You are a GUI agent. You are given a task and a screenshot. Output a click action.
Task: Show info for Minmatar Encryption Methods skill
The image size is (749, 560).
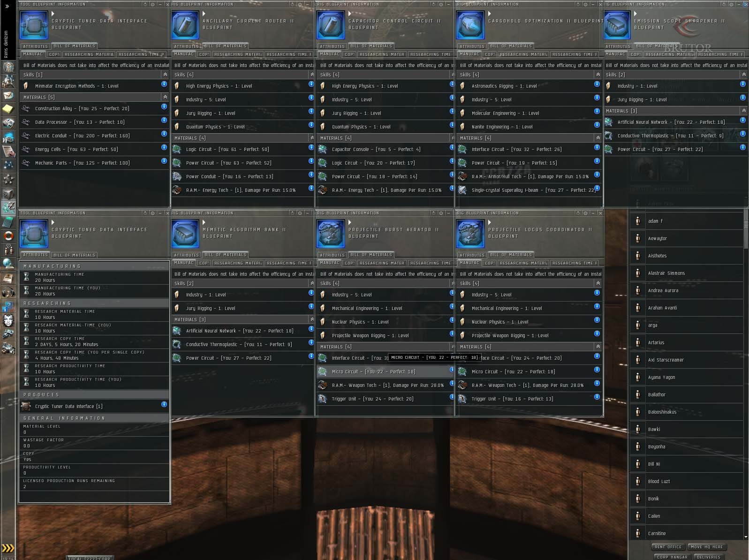pyautogui.click(x=164, y=84)
